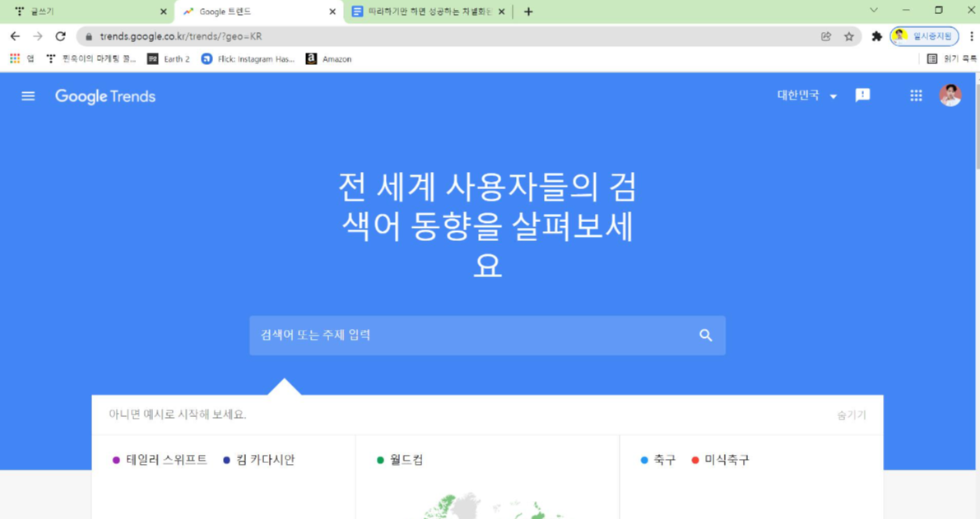Viewport: 980px width, 519px height.
Task: Open the 축구 example term
Action: [658, 460]
